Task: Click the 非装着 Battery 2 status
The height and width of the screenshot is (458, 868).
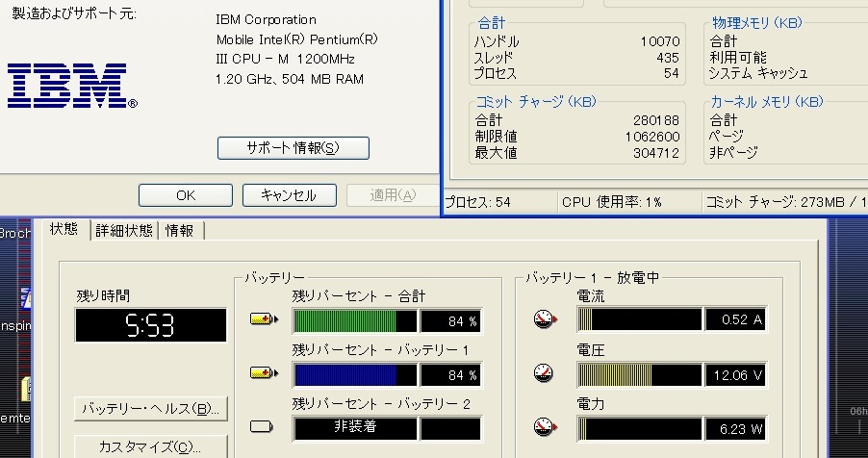Action: (355, 428)
